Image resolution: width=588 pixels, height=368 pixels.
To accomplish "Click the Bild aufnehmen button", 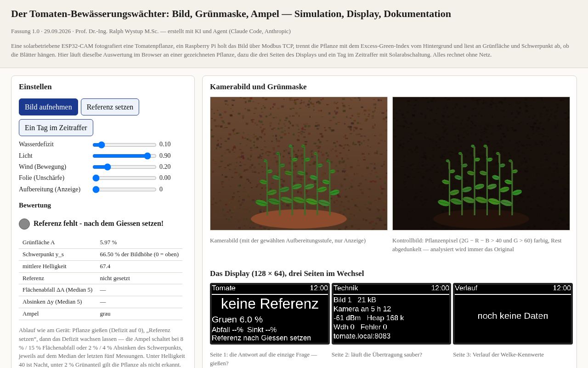I will pos(48,107).
